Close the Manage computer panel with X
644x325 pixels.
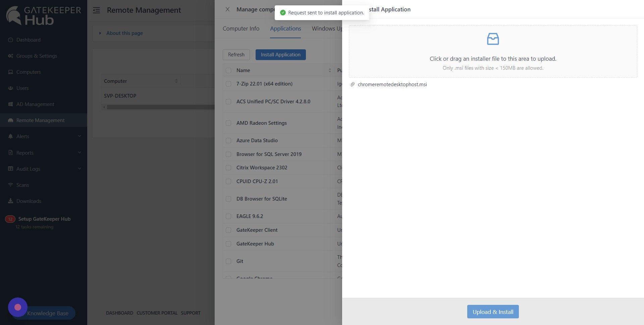click(227, 9)
